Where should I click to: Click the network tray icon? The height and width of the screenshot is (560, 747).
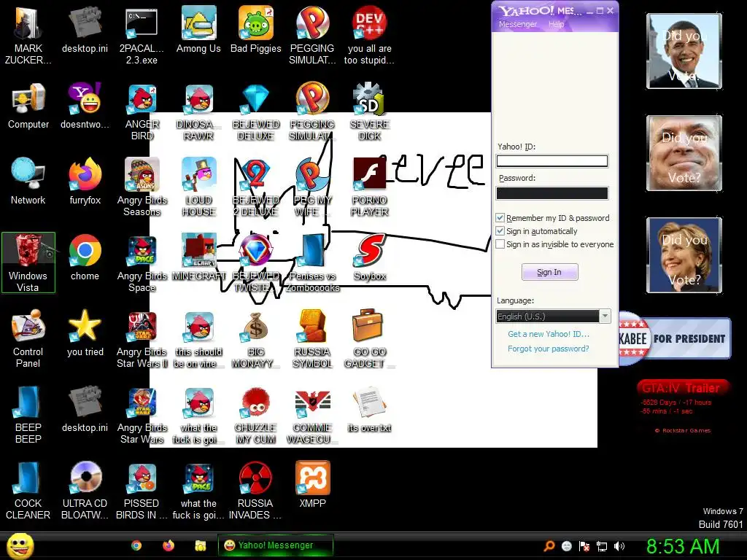[602, 546]
